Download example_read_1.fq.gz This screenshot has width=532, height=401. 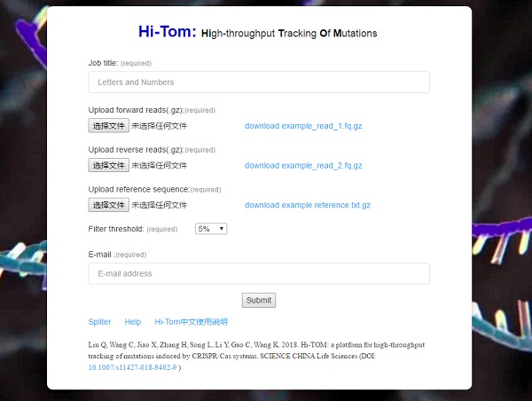303,126
